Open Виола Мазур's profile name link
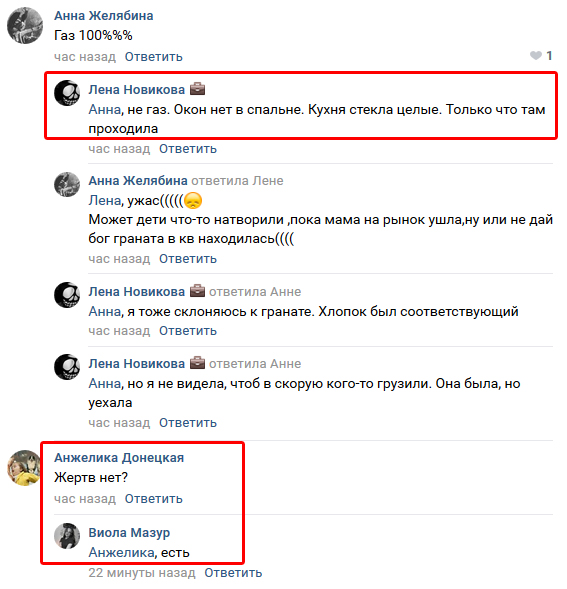 pyautogui.click(x=129, y=533)
